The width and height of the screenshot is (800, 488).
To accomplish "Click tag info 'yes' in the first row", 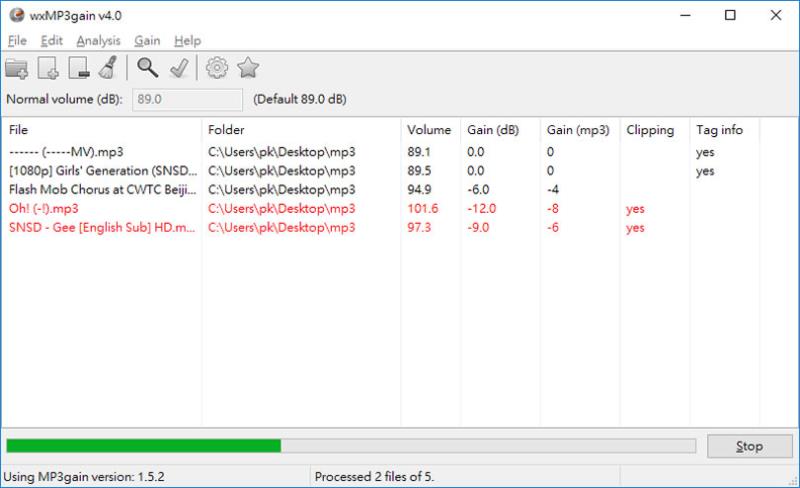I will pos(705,153).
